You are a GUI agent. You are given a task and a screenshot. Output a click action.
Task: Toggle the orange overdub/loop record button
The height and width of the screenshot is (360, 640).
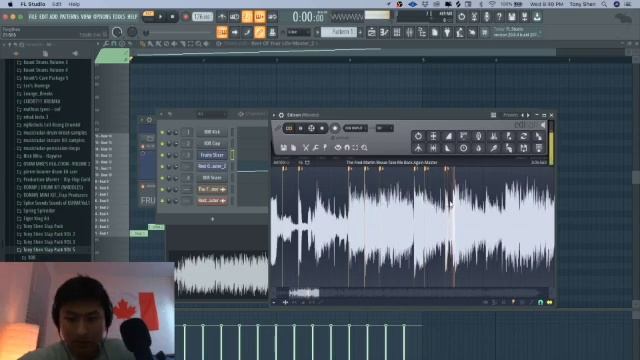pyautogui.click(x=260, y=17)
